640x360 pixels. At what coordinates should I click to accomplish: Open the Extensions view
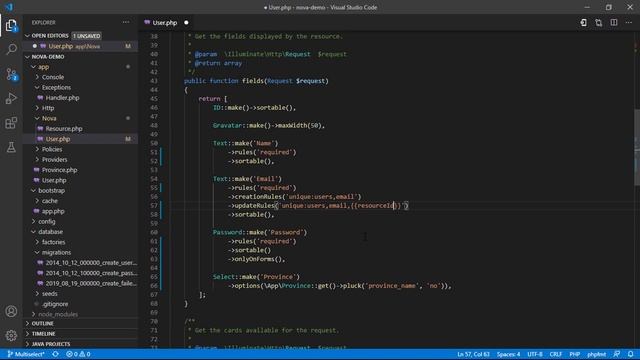click(x=11, y=123)
